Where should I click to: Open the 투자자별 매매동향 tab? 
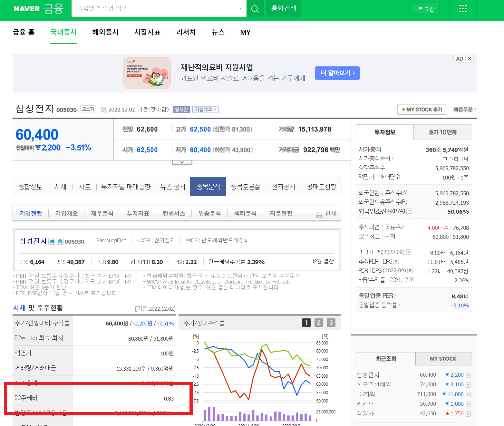coord(126,187)
